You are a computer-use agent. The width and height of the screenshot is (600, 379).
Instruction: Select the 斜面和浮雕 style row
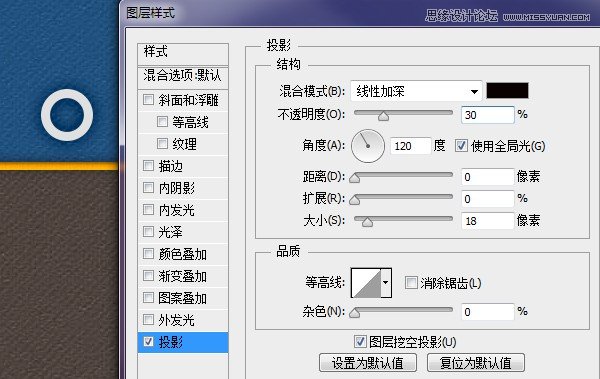click(183, 100)
